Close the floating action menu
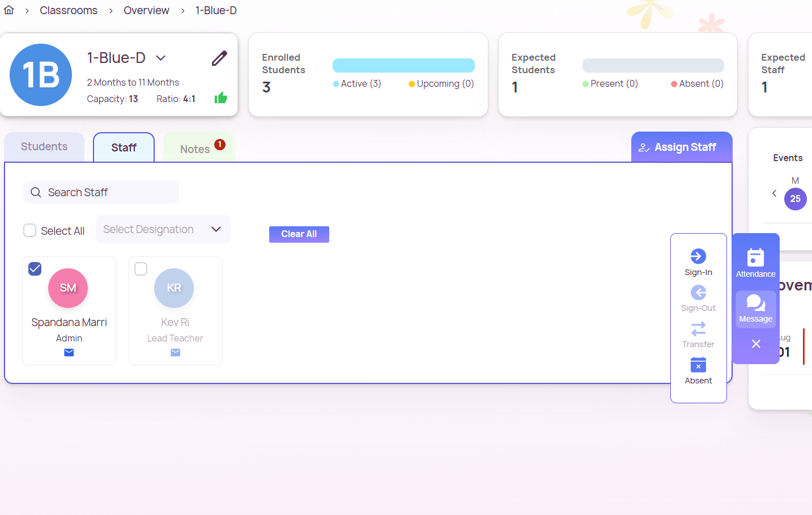812x515 pixels. tap(755, 344)
